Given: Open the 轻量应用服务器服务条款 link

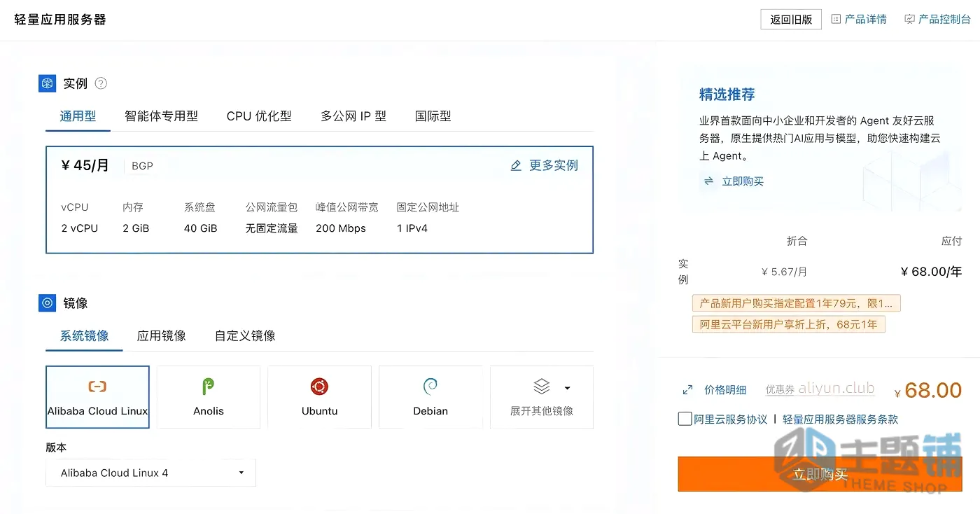Looking at the screenshot, I should coord(840,419).
